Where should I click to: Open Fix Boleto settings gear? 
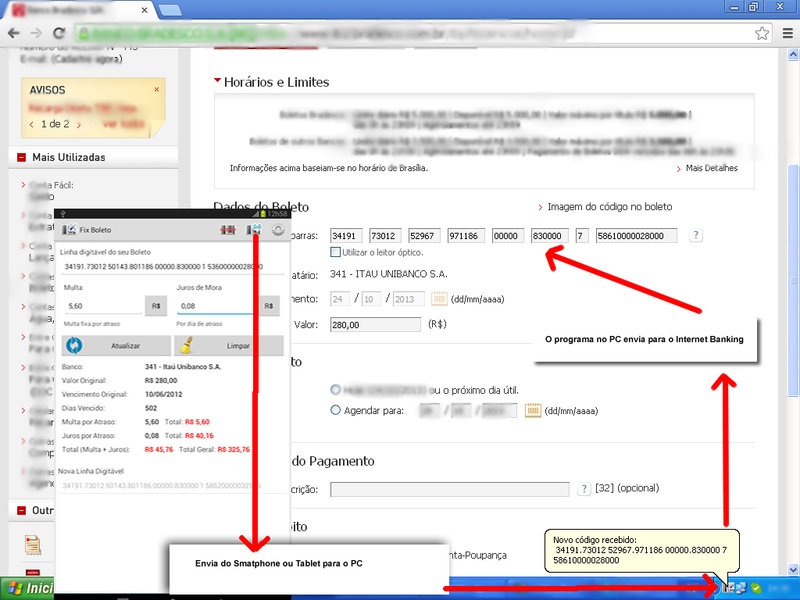point(278,230)
